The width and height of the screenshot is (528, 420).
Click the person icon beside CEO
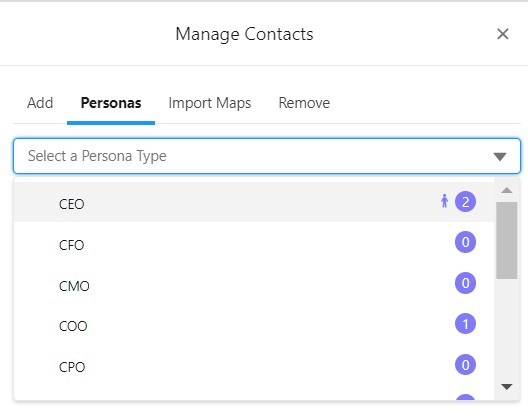pyautogui.click(x=444, y=201)
